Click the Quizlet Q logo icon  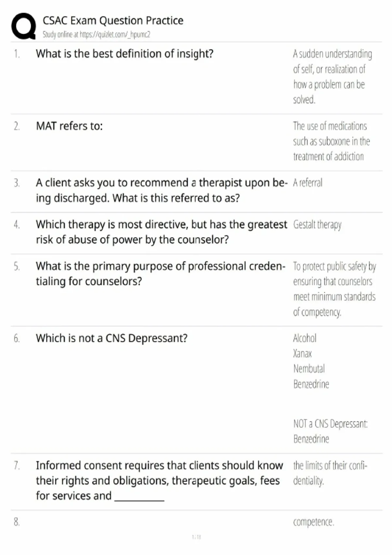point(24,26)
